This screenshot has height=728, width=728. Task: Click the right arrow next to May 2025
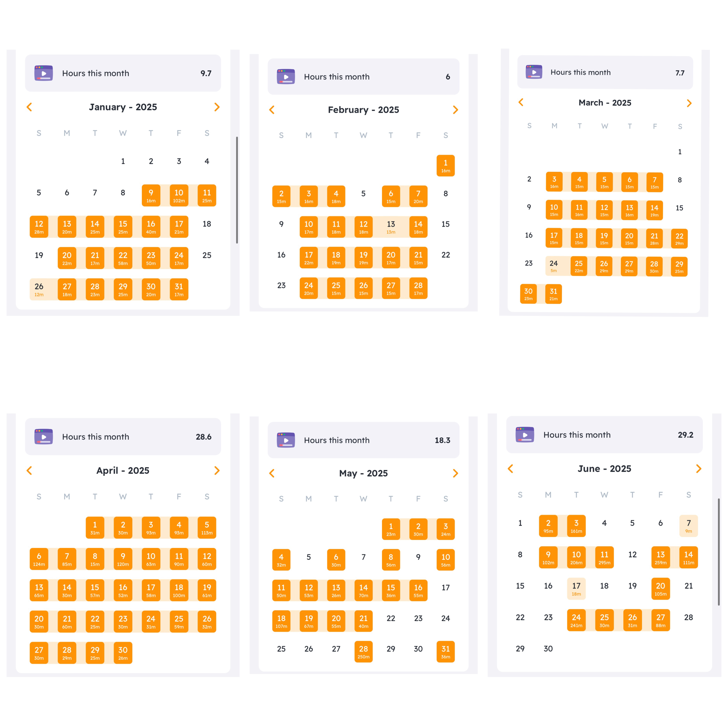click(x=455, y=473)
